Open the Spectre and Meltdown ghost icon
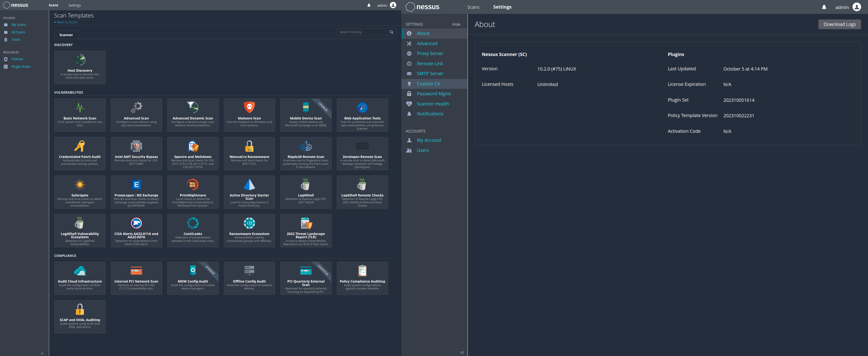The width and height of the screenshot is (868, 356). pyautogui.click(x=193, y=146)
